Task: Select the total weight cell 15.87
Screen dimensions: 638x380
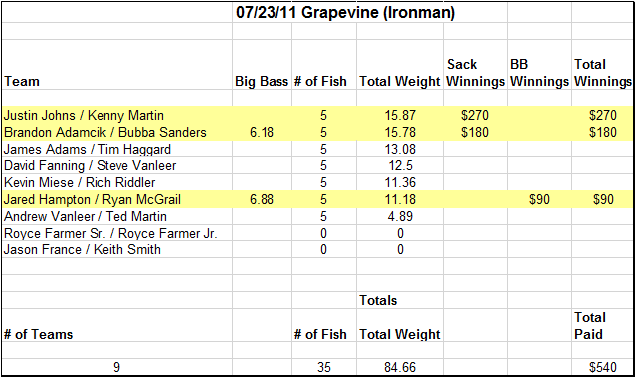Action: pyautogui.click(x=400, y=116)
